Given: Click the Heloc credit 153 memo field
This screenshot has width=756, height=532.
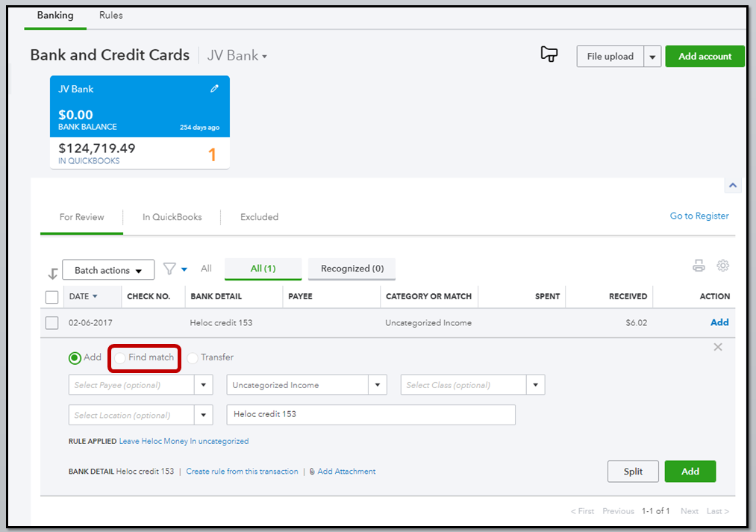Looking at the screenshot, I should [x=371, y=414].
